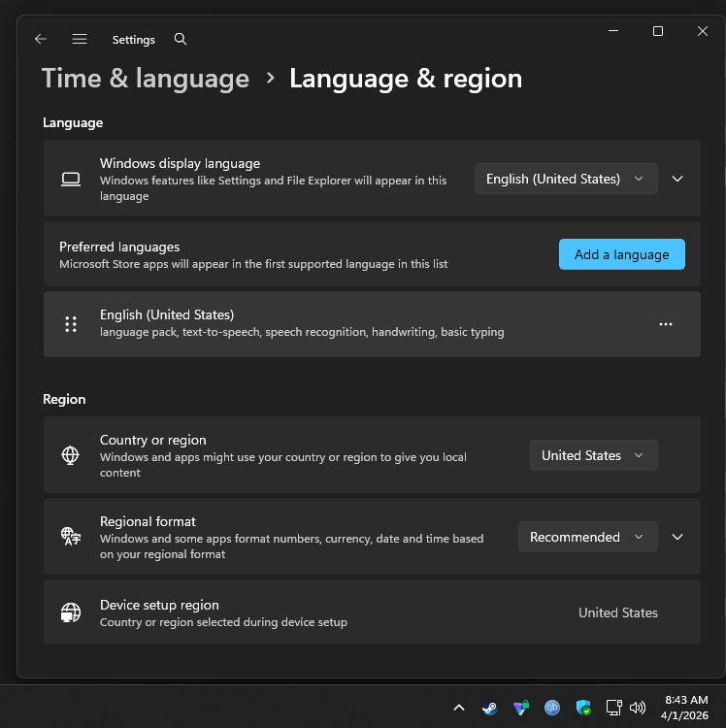Expand the Regional format card
This screenshot has height=728, width=726.
(x=677, y=537)
